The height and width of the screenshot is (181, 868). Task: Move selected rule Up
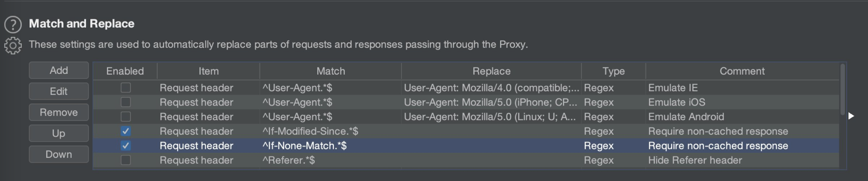59,134
